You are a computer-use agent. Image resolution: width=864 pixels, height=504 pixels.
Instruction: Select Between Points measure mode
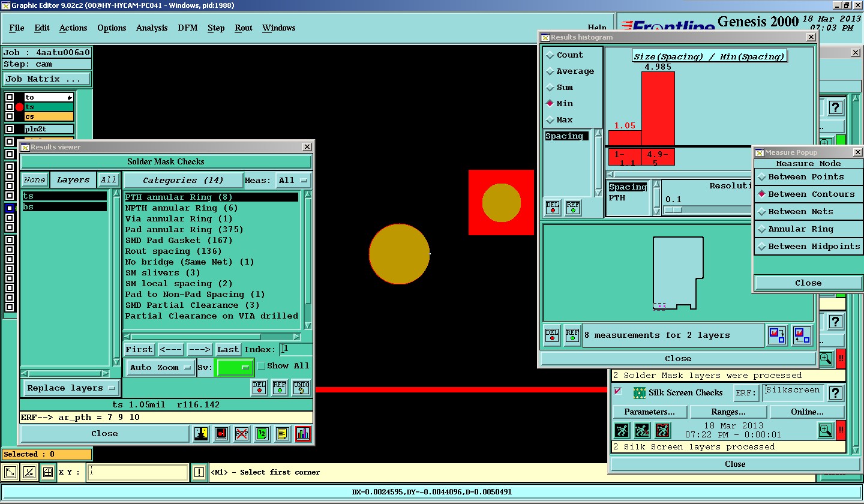pos(763,177)
